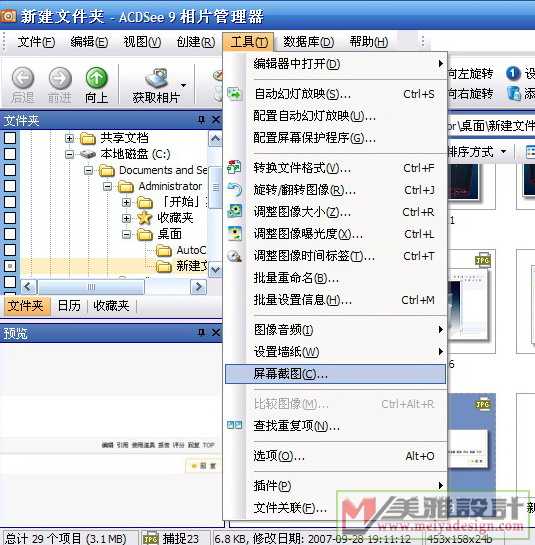Open the 数据库(D) menu
The image size is (535, 545).
(x=309, y=42)
